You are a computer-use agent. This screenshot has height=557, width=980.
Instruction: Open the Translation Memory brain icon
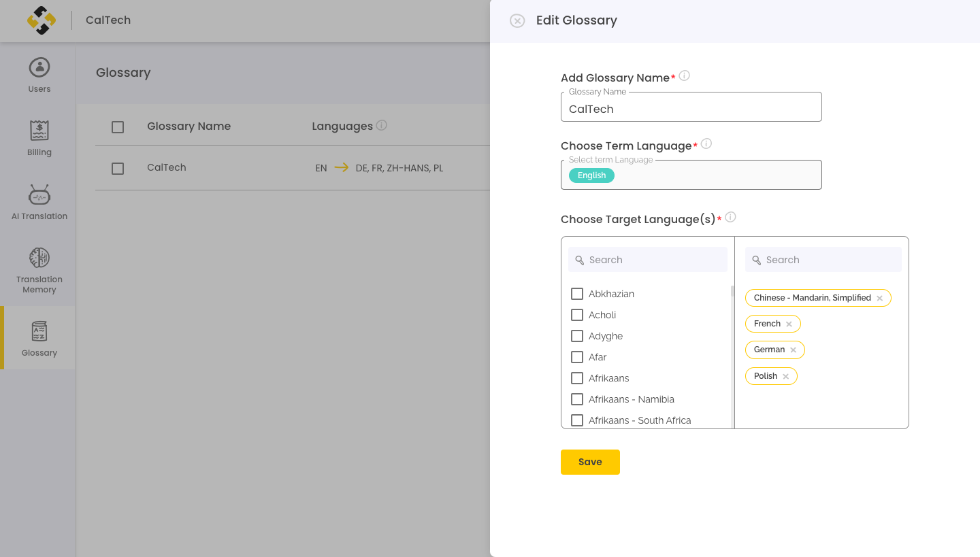[39, 258]
